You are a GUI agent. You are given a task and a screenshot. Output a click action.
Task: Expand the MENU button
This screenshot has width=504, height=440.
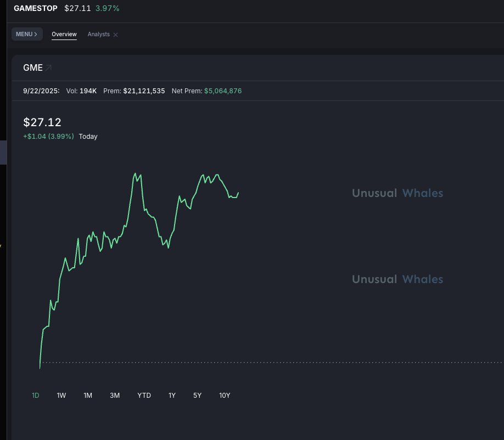tap(27, 34)
